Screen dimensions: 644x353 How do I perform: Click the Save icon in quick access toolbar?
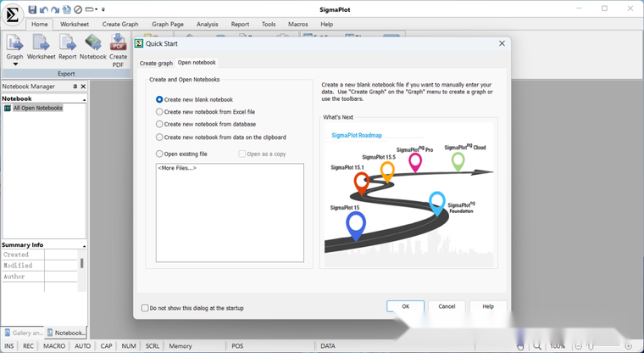[32, 9]
